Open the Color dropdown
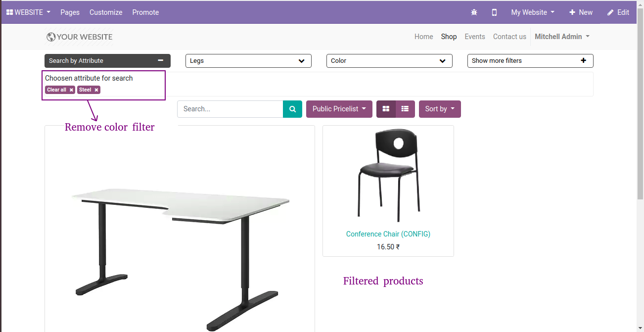 click(389, 61)
